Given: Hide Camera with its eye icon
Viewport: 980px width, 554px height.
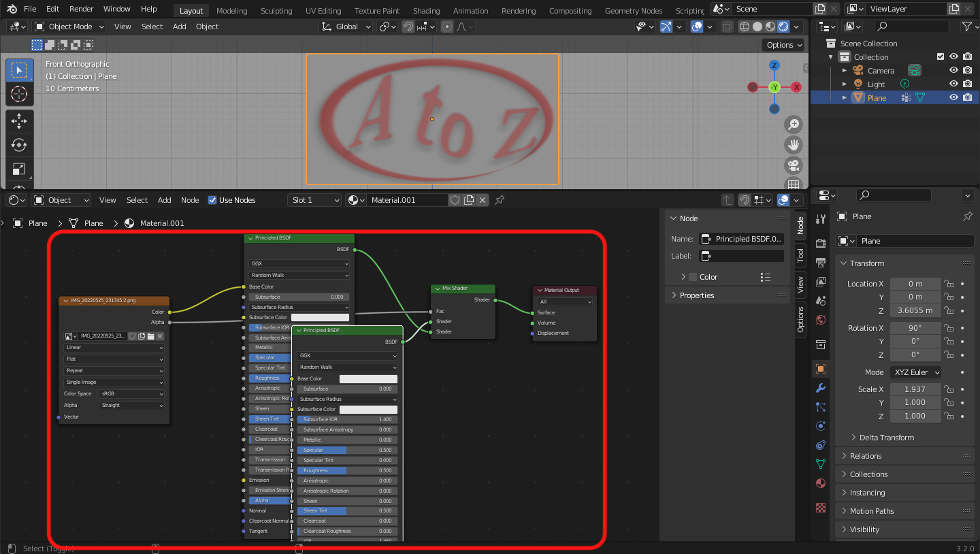Looking at the screenshot, I should [954, 71].
